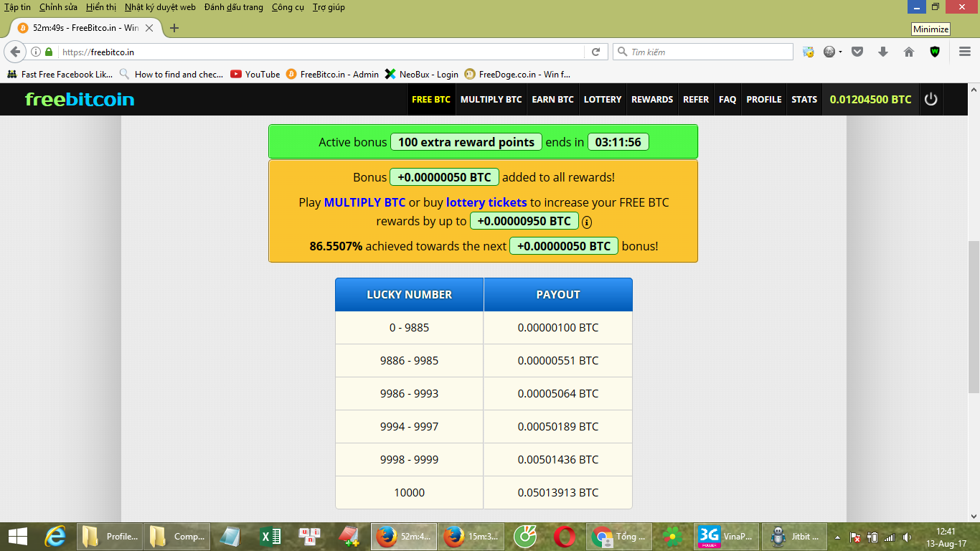
Task: Open the Opera browser on the taskbar
Action: click(565, 536)
